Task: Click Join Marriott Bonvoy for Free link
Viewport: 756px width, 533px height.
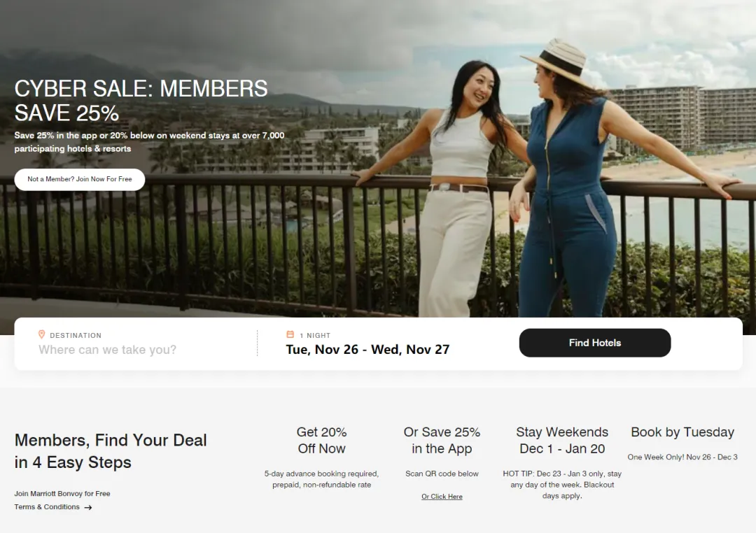Action: click(x=62, y=494)
